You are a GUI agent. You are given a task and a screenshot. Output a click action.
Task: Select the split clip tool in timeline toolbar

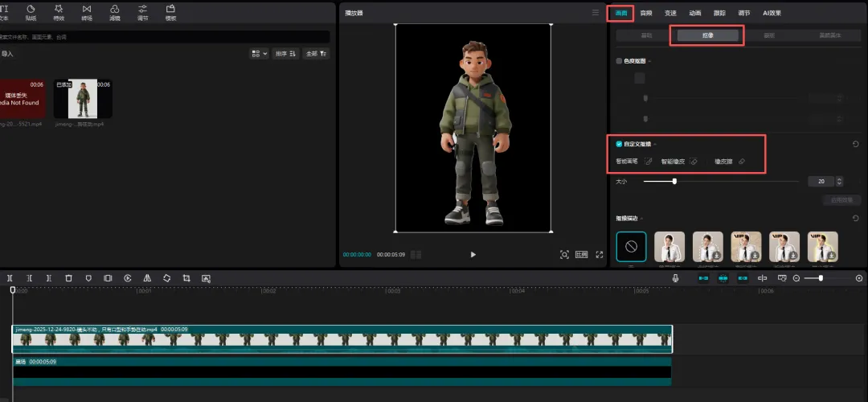click(x=10, y=278)
